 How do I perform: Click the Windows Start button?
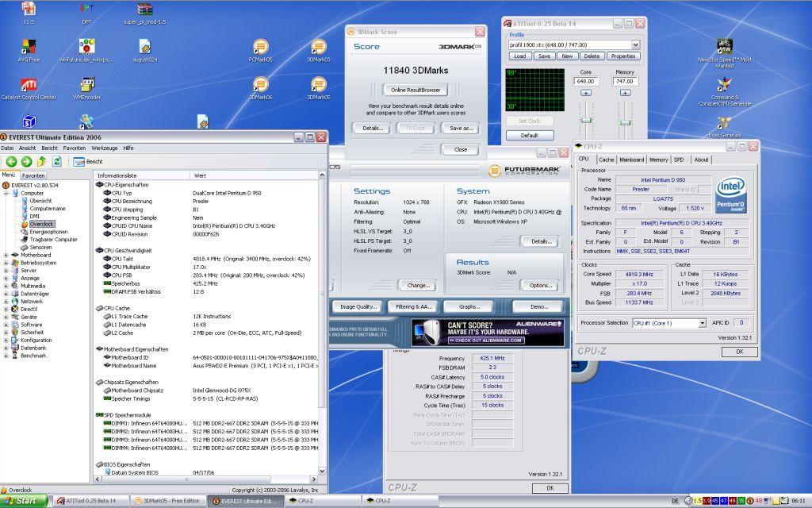click(24, 501)
